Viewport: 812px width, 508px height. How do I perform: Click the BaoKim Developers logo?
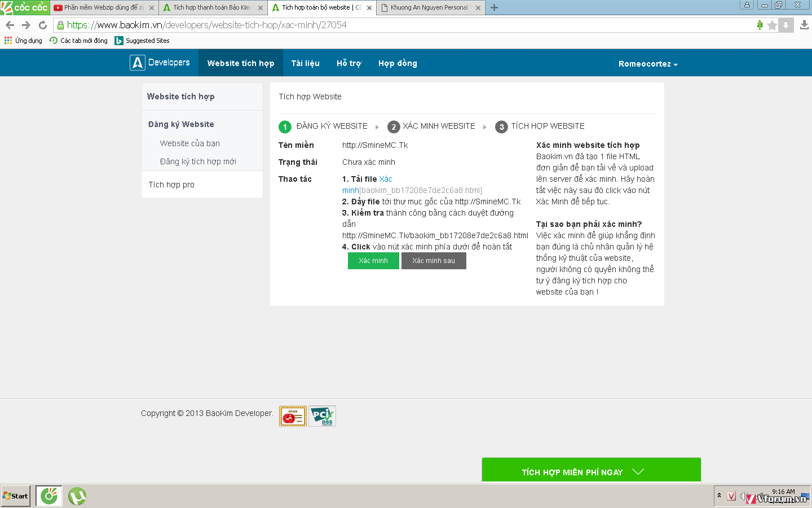coord(160,63)
